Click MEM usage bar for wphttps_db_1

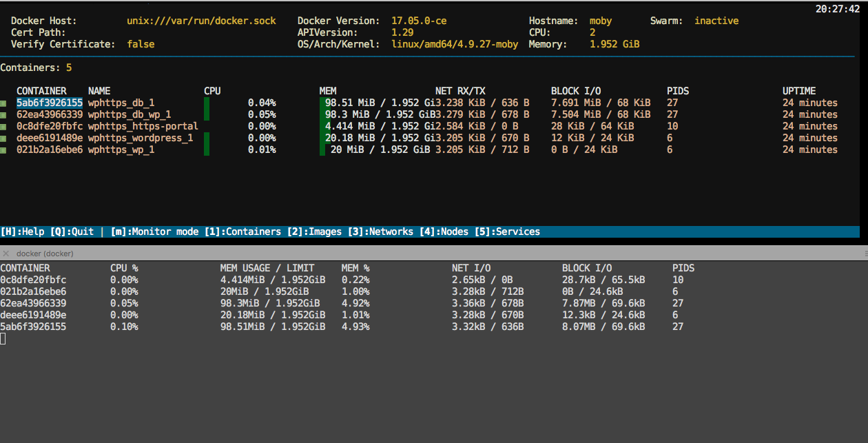[322, 103]
